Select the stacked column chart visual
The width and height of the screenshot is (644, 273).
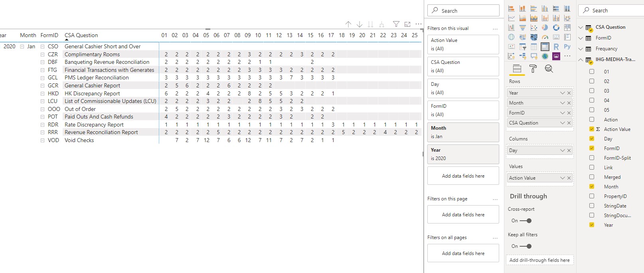522,8
